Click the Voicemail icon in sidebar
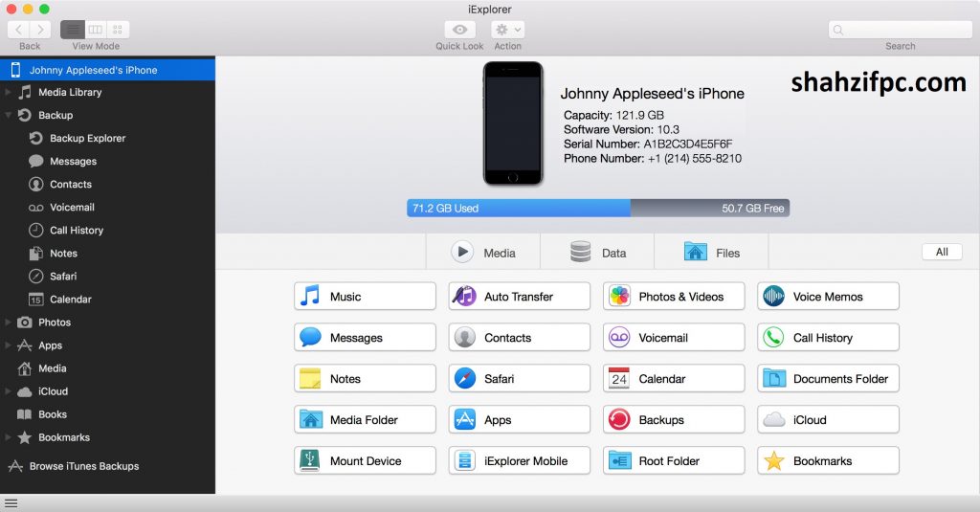This screenshot has width=980, height=512. (x=35, y=208)
